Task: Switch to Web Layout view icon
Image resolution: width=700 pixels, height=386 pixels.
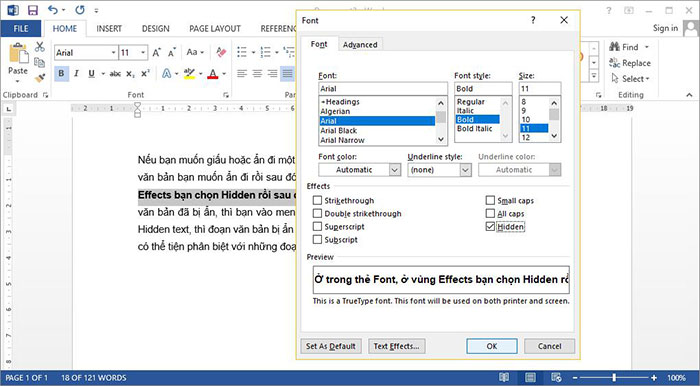Action: (x=556, y=377)
